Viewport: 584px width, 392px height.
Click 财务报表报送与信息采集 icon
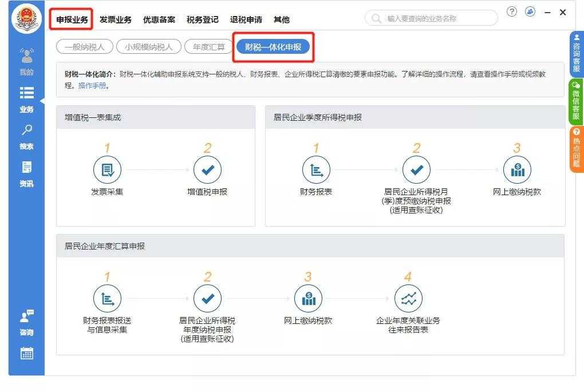click(107, 298)
